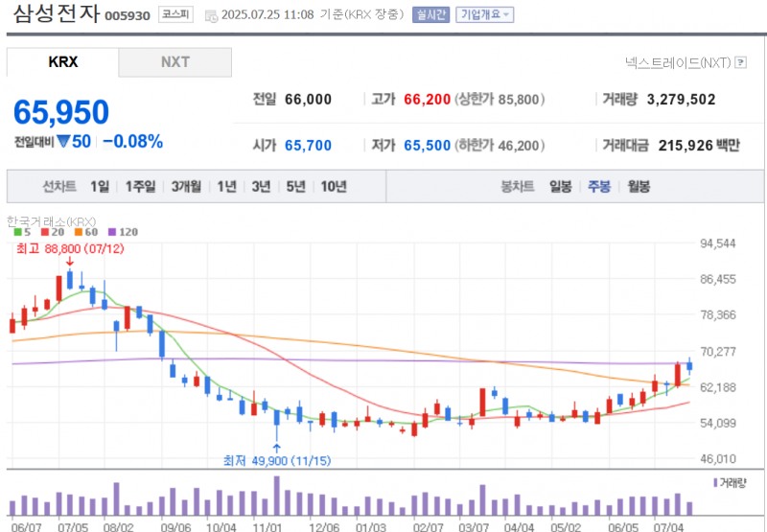Select the 주봉 weekly candle chart
Screen dimensions: 767x532
599,187
